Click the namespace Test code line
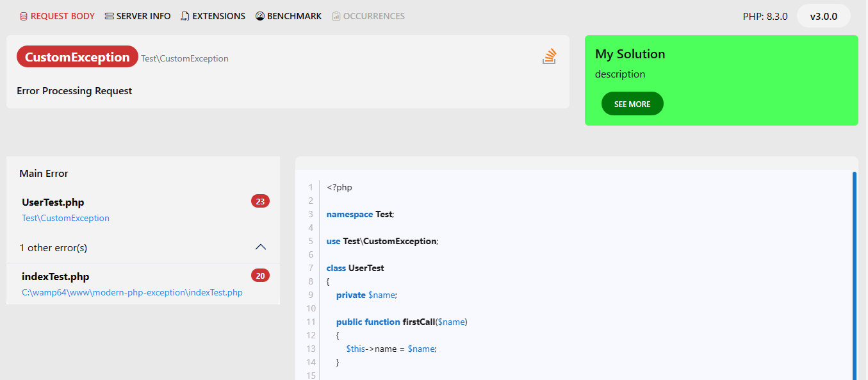Screen dimensions: 868x380 pos(361,214)
